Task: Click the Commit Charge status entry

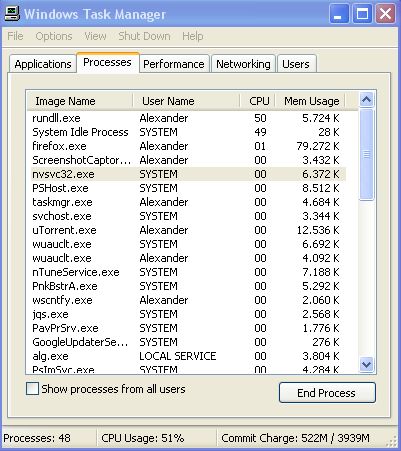Action: pos(295,438)
